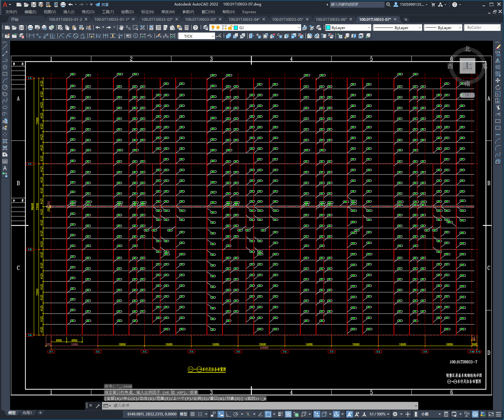Switch to the 100.01TJ0033-03* drawing tab

(200, 19)
